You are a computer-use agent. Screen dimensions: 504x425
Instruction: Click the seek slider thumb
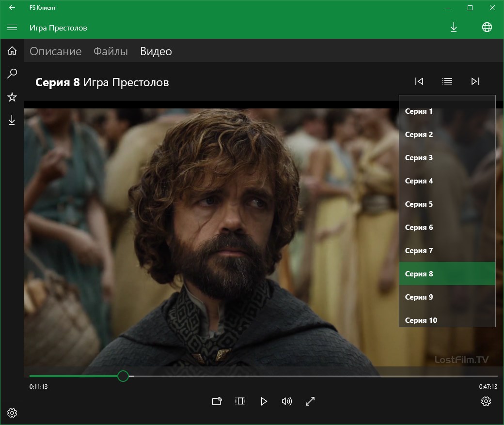pos(123,376)
